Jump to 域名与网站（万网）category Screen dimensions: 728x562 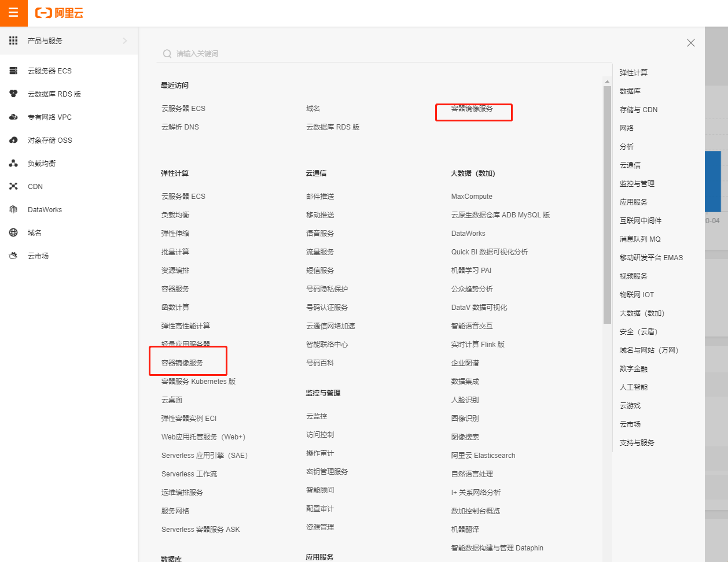click(x=649, y=350)
